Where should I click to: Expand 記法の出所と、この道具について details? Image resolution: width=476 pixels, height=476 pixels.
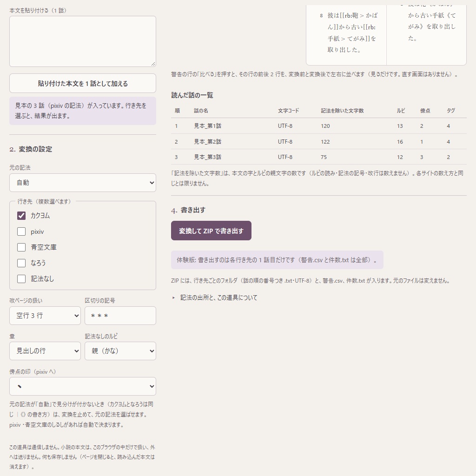coord(218,297)
